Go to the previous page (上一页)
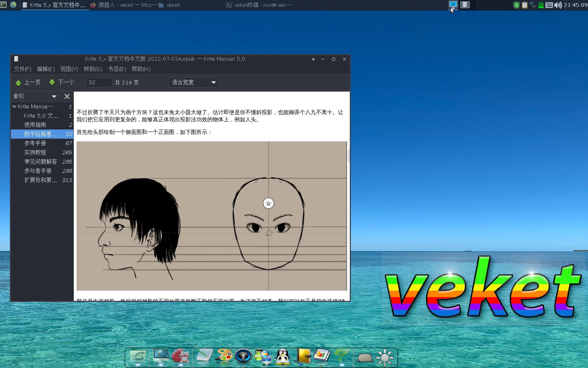The height and width of the screenshot is (368, 588). coord(28,82)
